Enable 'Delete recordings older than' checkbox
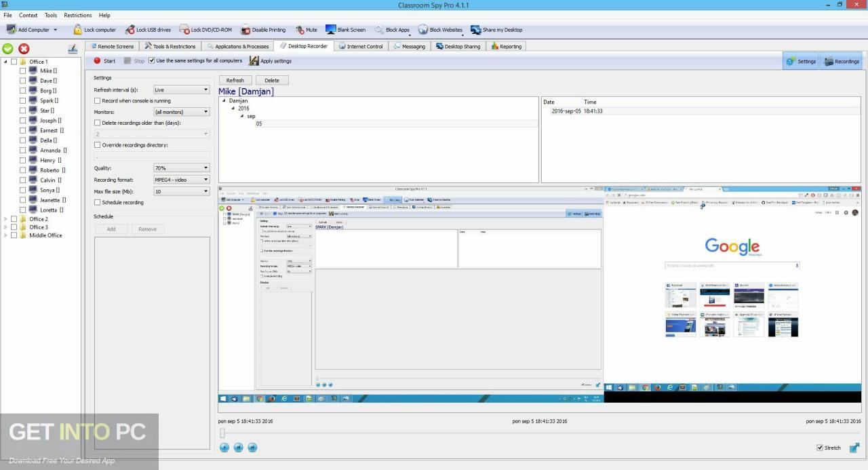Viewport: 868px width, 470px height. (97, 123)
